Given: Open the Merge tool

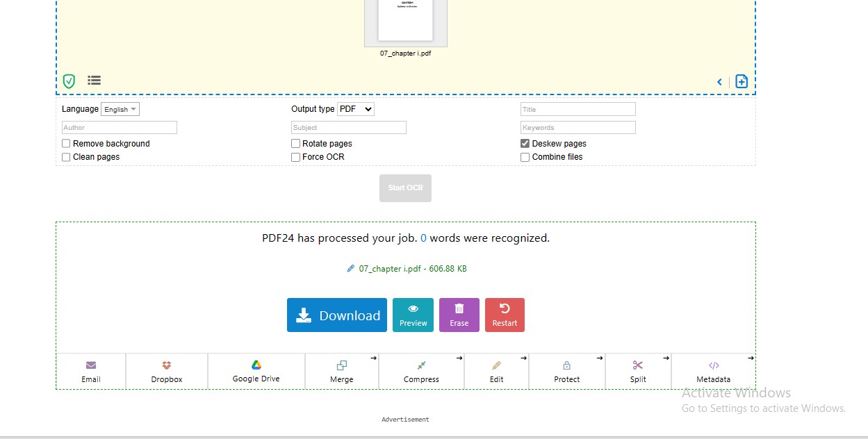Looking at the screenshot, I should (341, 372).
